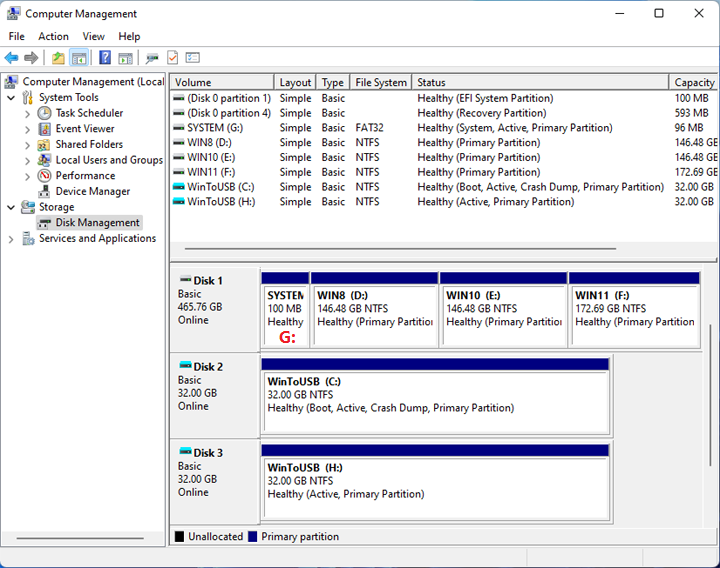
Task: Expand Services and Applications node
Action: point(11,239)
